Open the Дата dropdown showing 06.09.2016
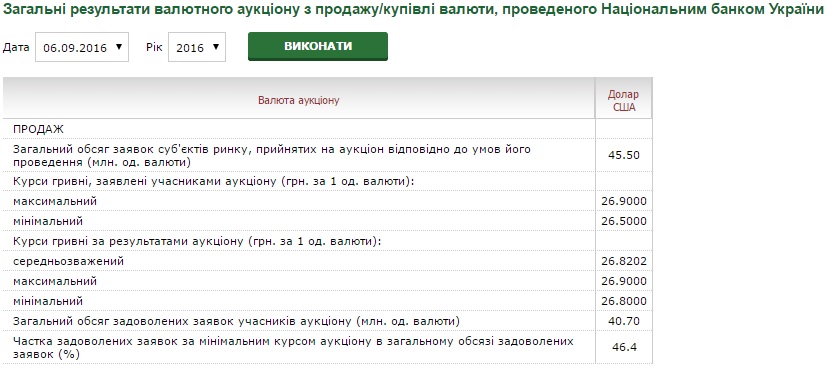Image resolution: width=827 pixels, height=374 pixels. pos(82,47)
